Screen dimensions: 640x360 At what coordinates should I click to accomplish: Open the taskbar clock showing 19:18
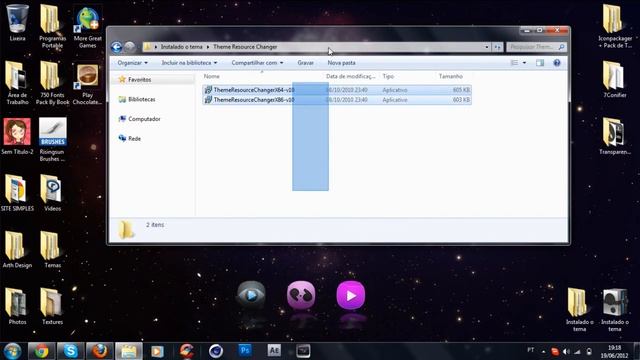click(614, 351)
